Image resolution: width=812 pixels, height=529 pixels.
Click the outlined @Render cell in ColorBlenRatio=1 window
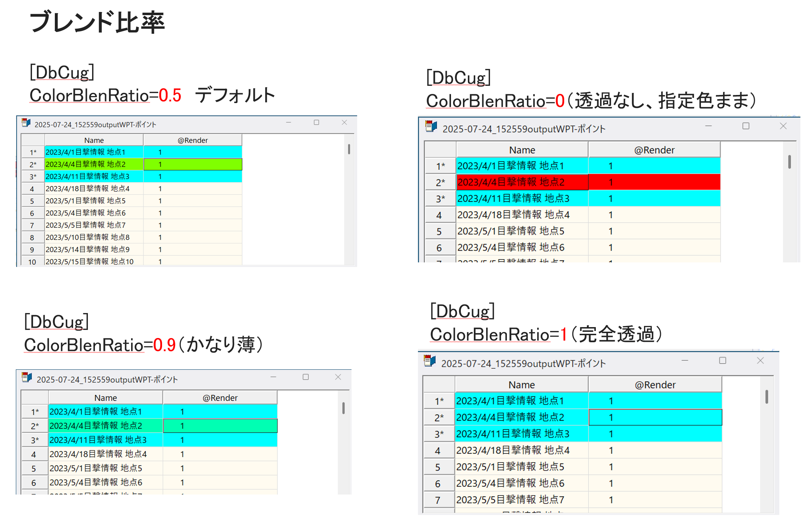655,418
